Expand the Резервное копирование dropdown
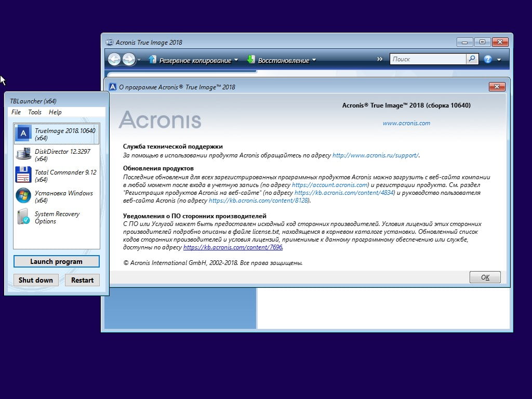 236,60
